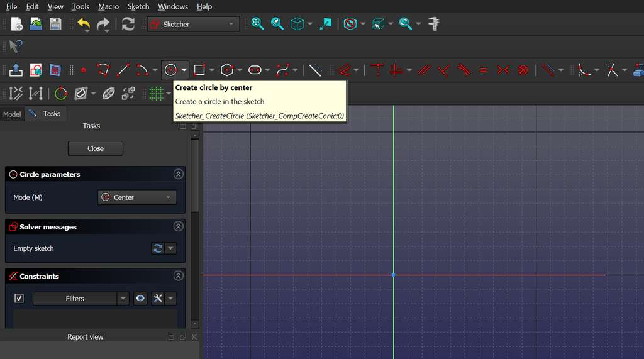Open the Sketcher workbench dropdown
This screenshot has height=359, width=644.
[194, 25]
